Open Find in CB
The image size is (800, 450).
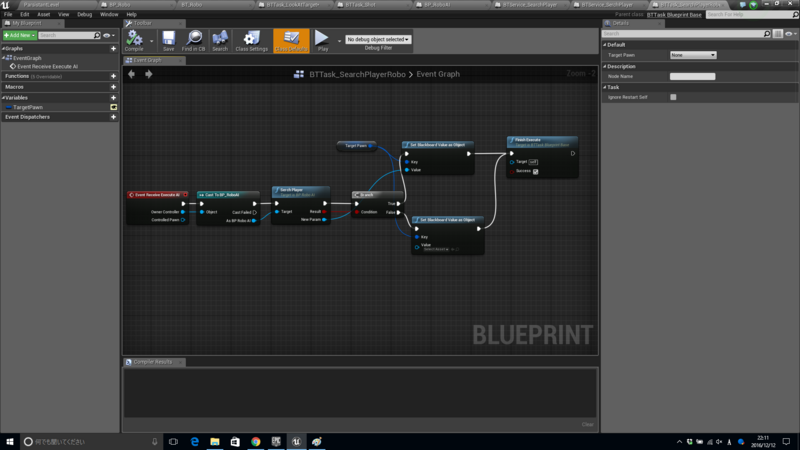click(193, 41)
